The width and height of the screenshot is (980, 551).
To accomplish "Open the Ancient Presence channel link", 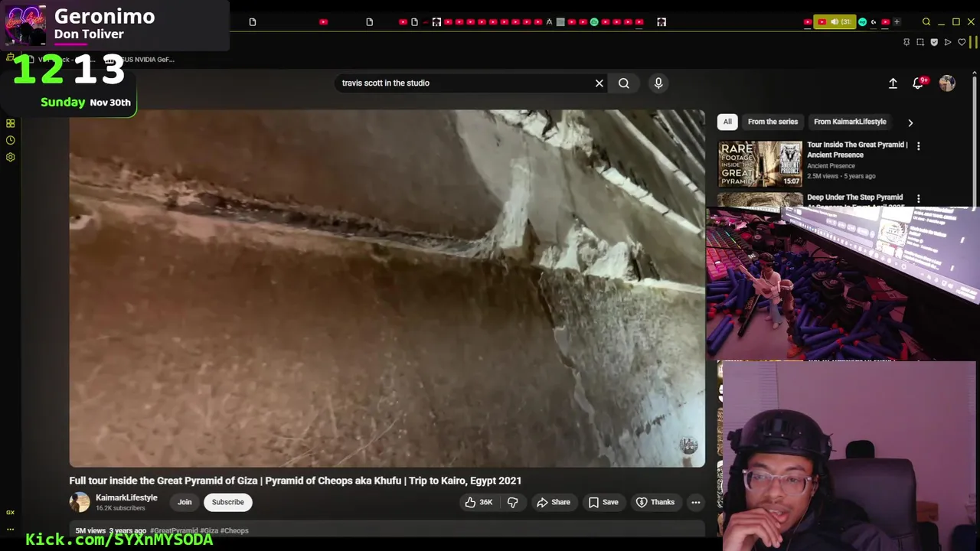I will tap(831, 166).
